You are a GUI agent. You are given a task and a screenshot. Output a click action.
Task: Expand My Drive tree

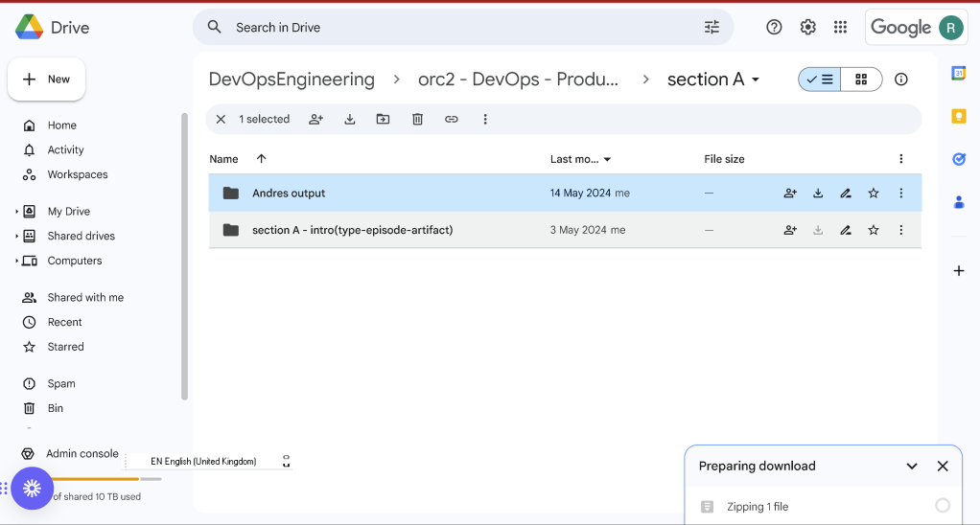(x=16, y=212)
